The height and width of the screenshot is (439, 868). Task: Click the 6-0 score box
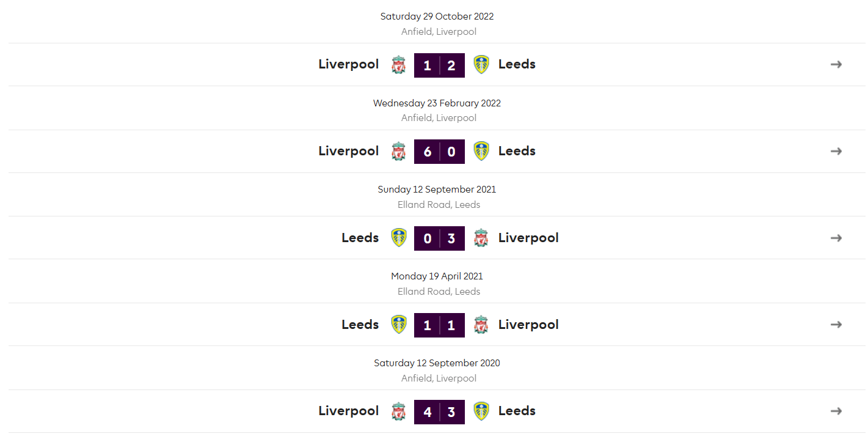click(x=439, y=152)
